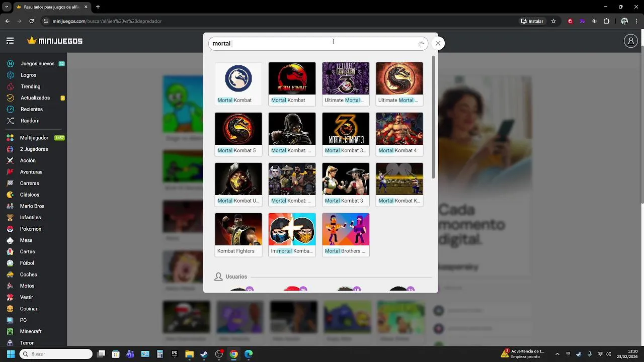Click the search results panel scrollbar
The image size is (644, 362).
(x=434, y=117)
